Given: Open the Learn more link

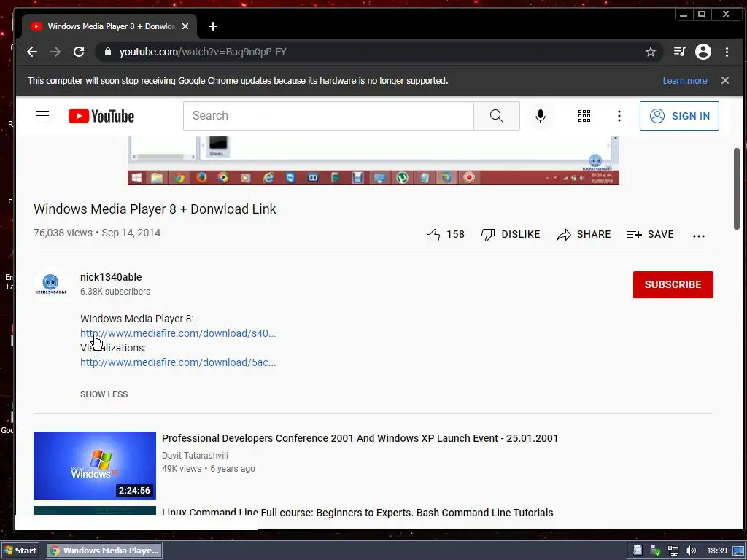Looking at the screenshot, I should [684, 80].
